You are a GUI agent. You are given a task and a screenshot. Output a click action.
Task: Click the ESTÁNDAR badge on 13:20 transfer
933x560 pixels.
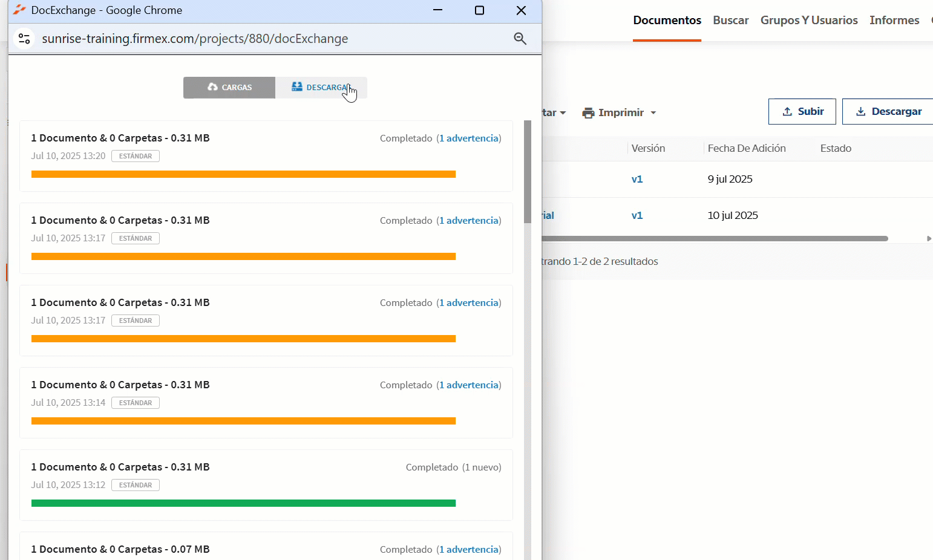coord(136,156)
